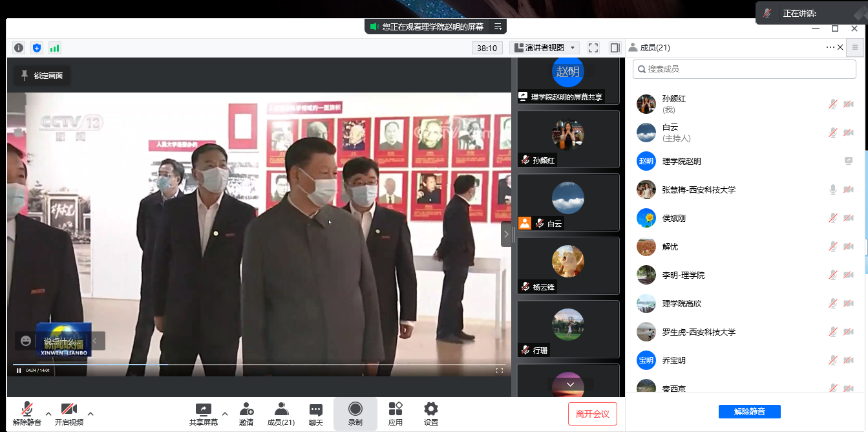The height and width of the screenshot is (432, 868).
Task: Click the person icon in the members panel header
Action: [631, 48]
